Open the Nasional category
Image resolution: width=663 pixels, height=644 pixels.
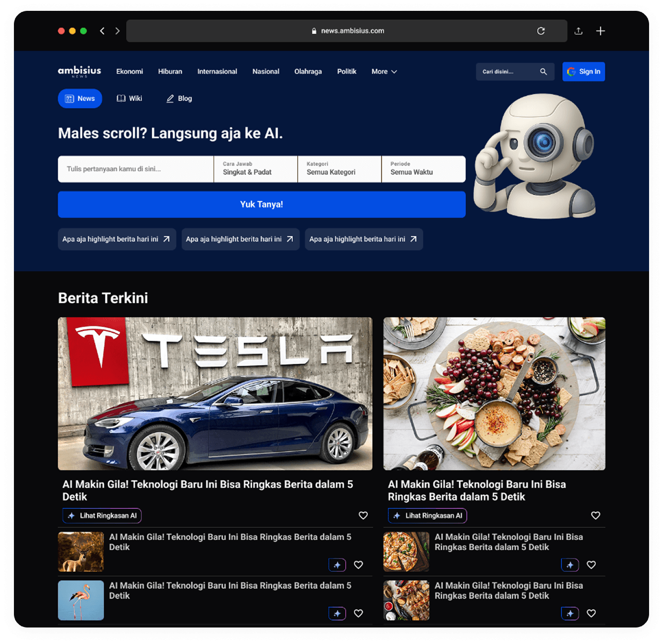[x=266, y=72]
